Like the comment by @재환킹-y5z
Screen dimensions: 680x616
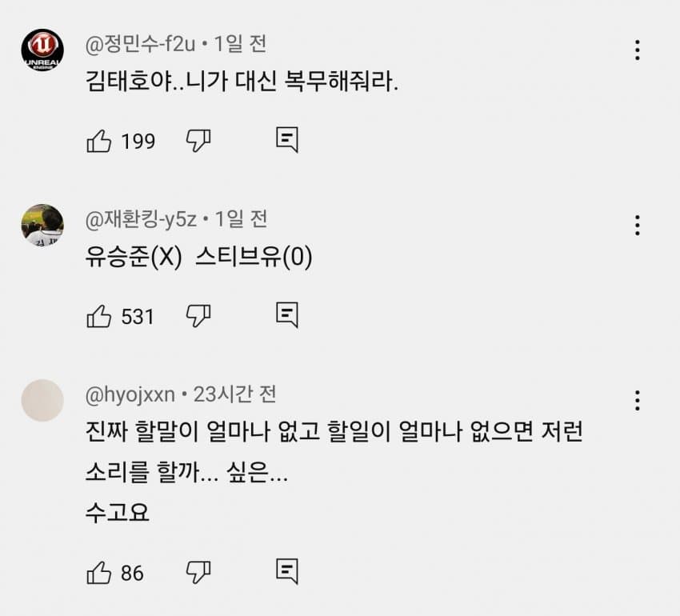point(98,316)
